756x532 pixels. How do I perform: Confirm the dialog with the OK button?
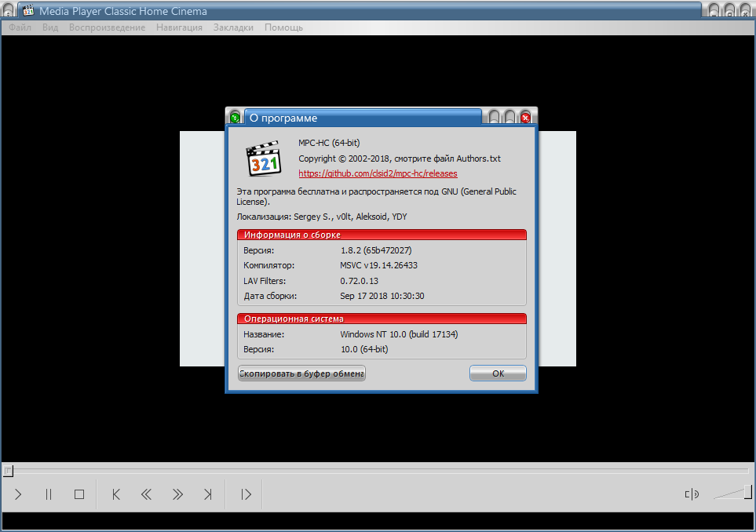pos(498,373)
